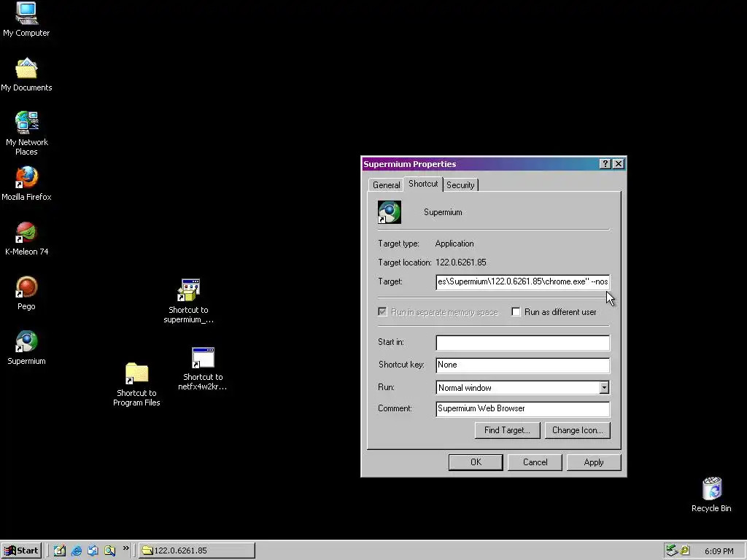
Task: Click the folder search quick launch icon
Action: click(x=109, y=551)
